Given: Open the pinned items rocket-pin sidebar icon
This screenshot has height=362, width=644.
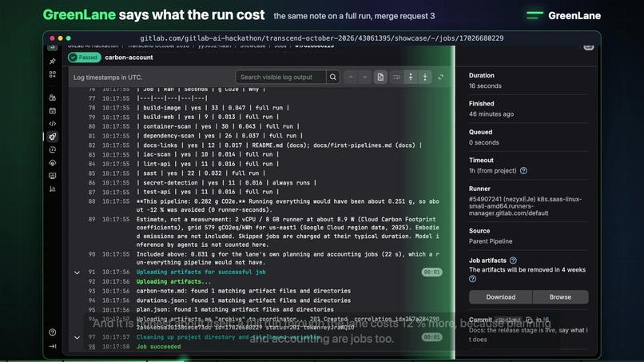Looking at the screenshot, I should click(53, 62).
